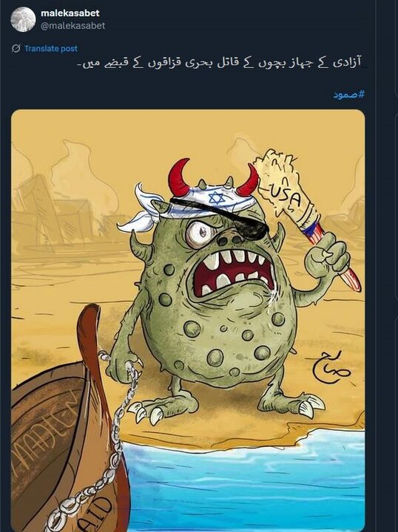Click the Translate post link

pos(51,49)
